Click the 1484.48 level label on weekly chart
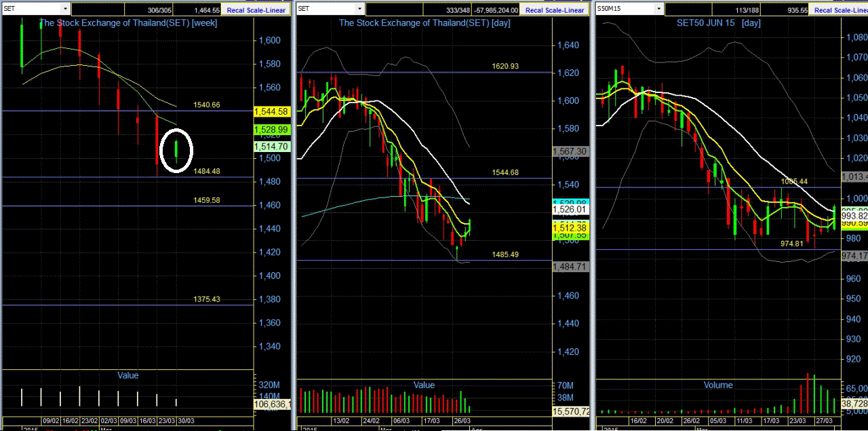 tap(207, 171)
